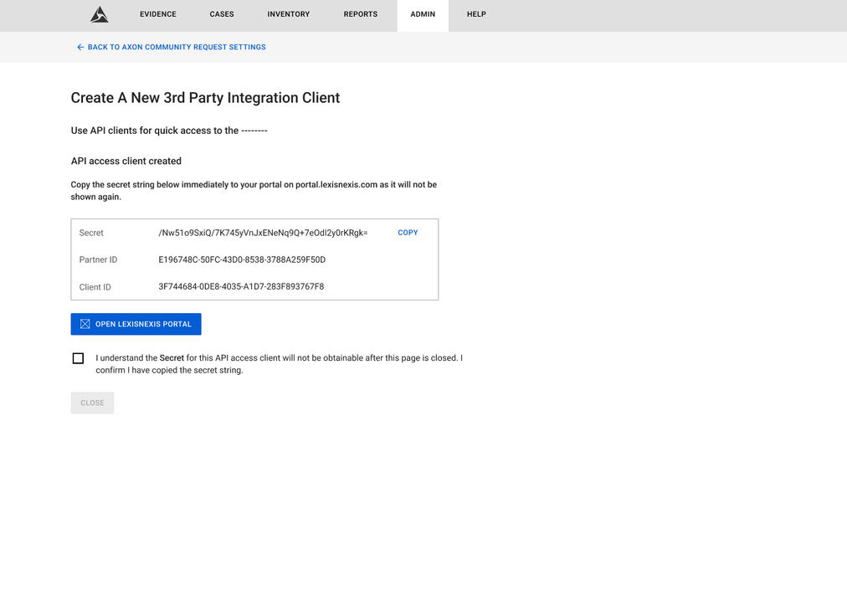Viewport: 847px width, 616px height.
Task: Click the Client ID value
Action: point(242,286)
